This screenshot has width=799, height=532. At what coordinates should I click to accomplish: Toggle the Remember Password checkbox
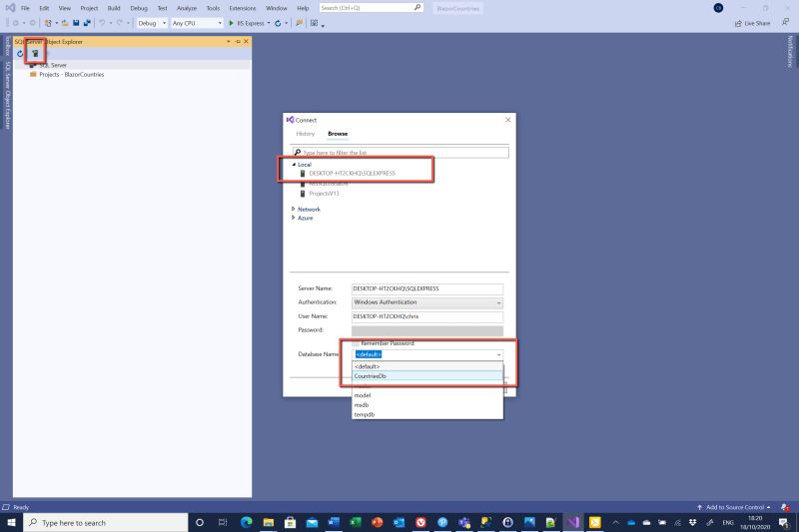(356, 343)
